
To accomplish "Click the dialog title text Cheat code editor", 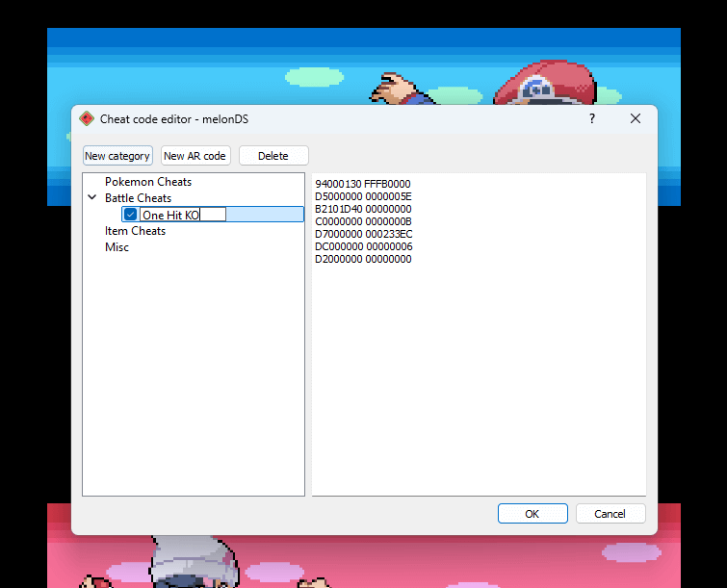I will [174, 119].
